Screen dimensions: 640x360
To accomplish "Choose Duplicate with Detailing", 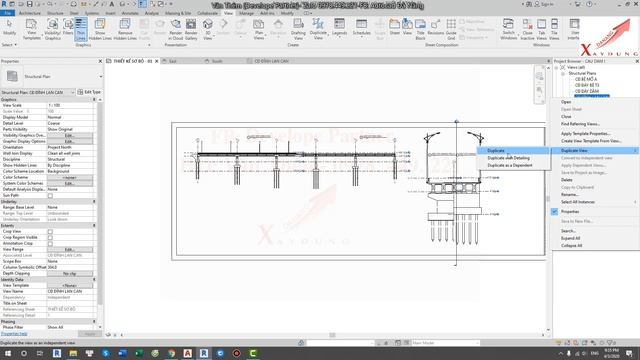I will 513,158.
